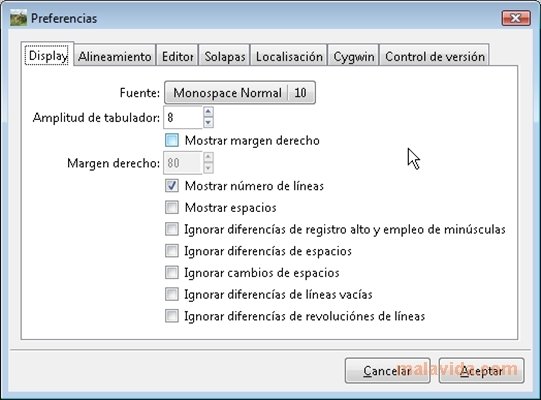Switch to the Alineamiento tab
The width and height of the screenshot is (541, 400).
tap(115, 56)
